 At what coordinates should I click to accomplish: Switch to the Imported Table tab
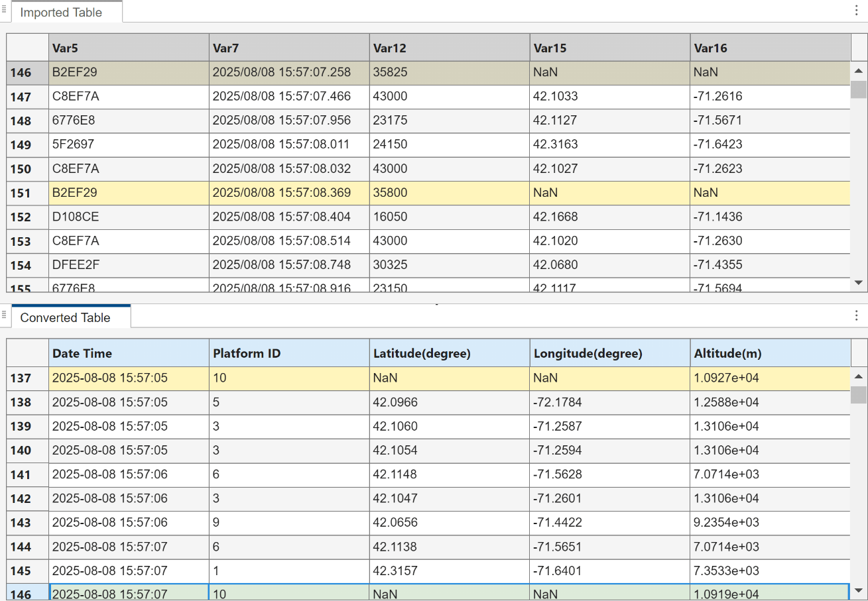[61, 13]
